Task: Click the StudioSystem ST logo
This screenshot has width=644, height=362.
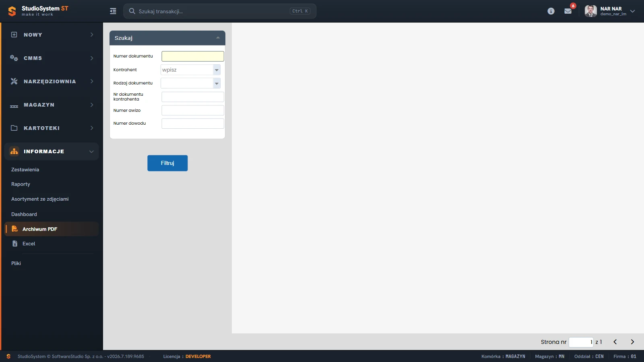Action: 38,11
